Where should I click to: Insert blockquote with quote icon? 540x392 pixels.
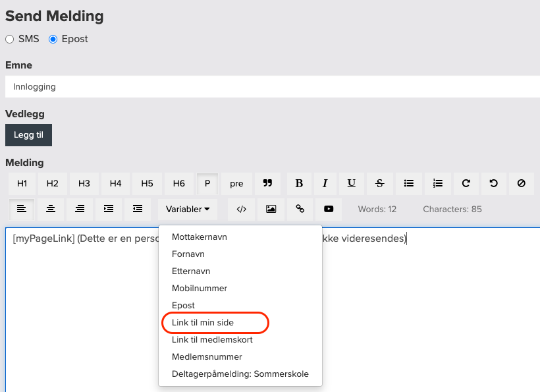tap(267, 184)
